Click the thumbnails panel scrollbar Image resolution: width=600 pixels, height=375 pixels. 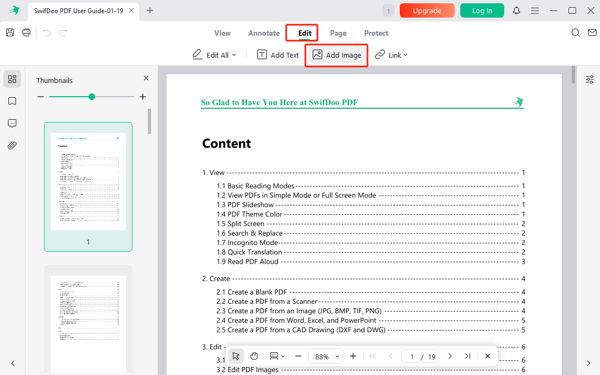click(x=149, y=122)
